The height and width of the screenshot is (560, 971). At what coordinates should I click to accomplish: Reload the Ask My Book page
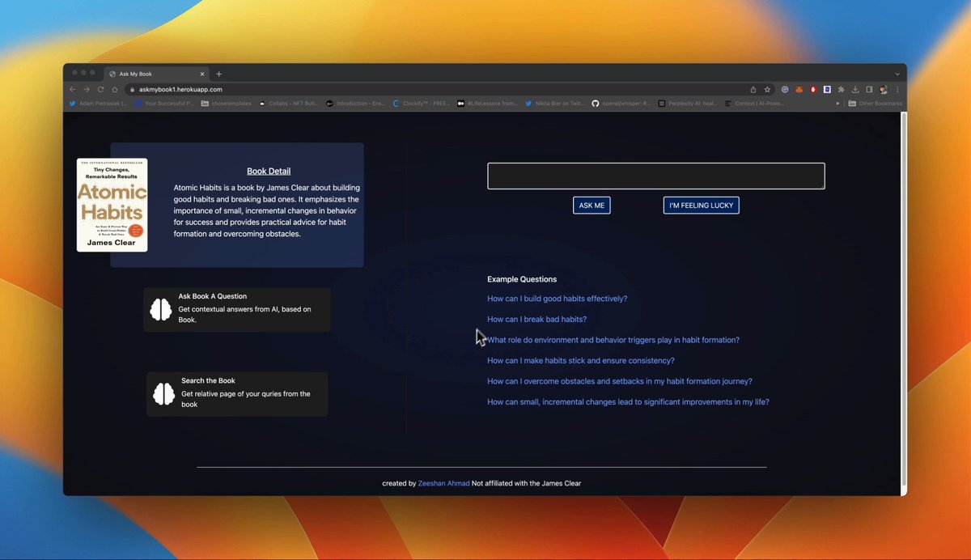(101, 89)
